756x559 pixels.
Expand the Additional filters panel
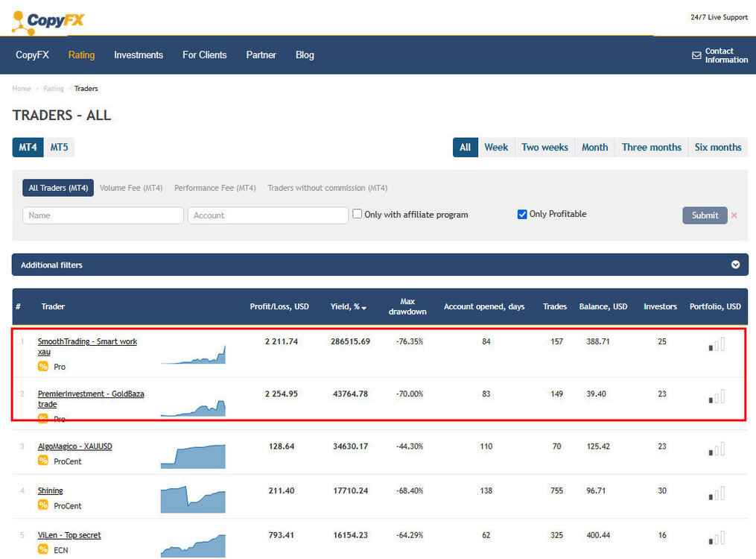point(380,265)
